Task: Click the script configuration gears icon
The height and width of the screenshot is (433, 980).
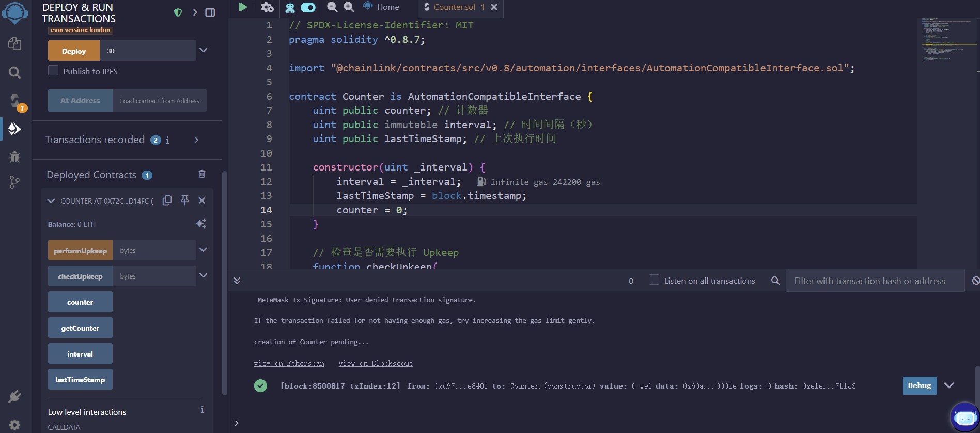Action: tap(267, 7)
